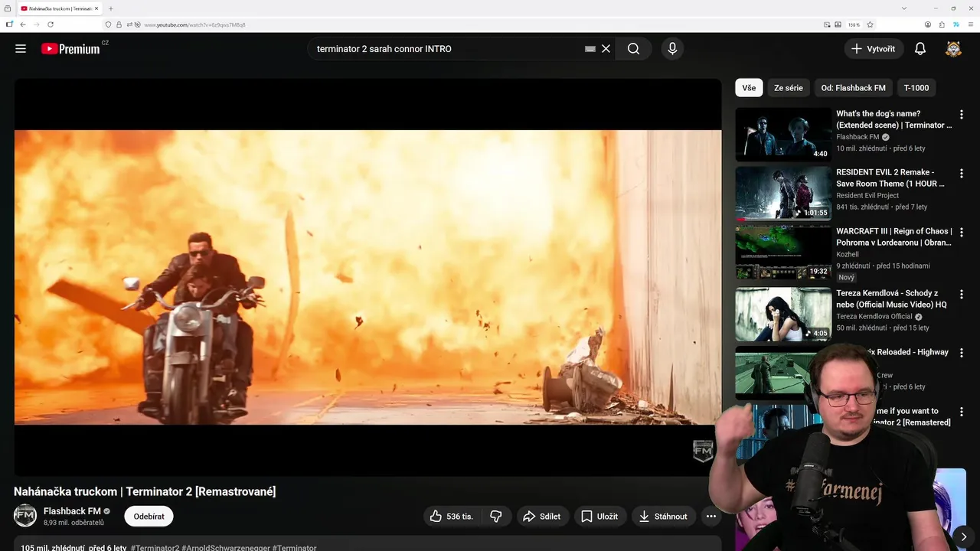Open Tereza Kerndlova Official channel name
This screenshot has width=980, height=551.
[x=874, y=316]
